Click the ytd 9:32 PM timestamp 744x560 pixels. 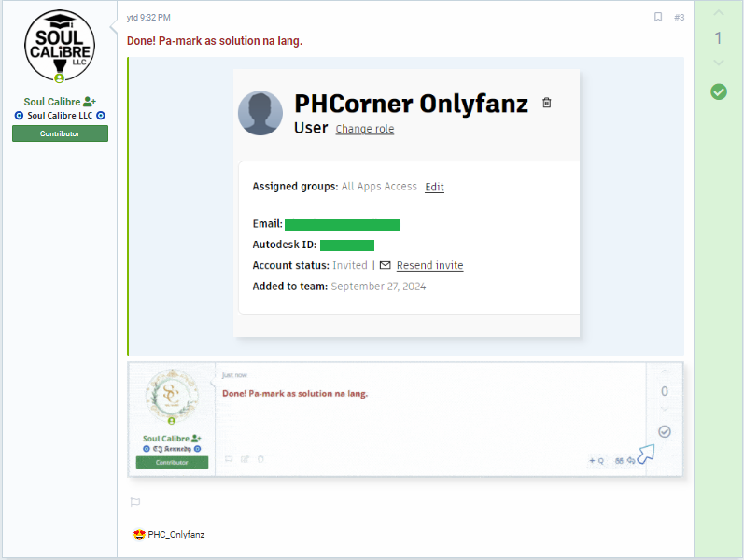tap(148, 18)
